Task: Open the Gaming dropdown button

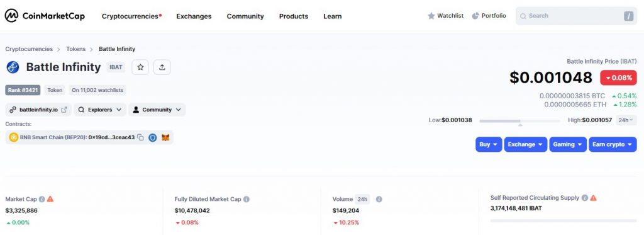Action: coord(568,144)
